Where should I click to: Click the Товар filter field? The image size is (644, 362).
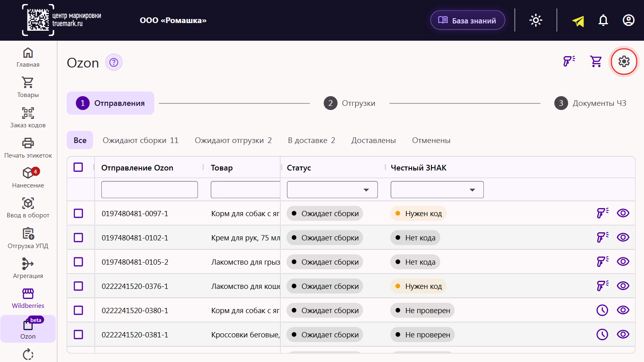[x=245, y=190]
